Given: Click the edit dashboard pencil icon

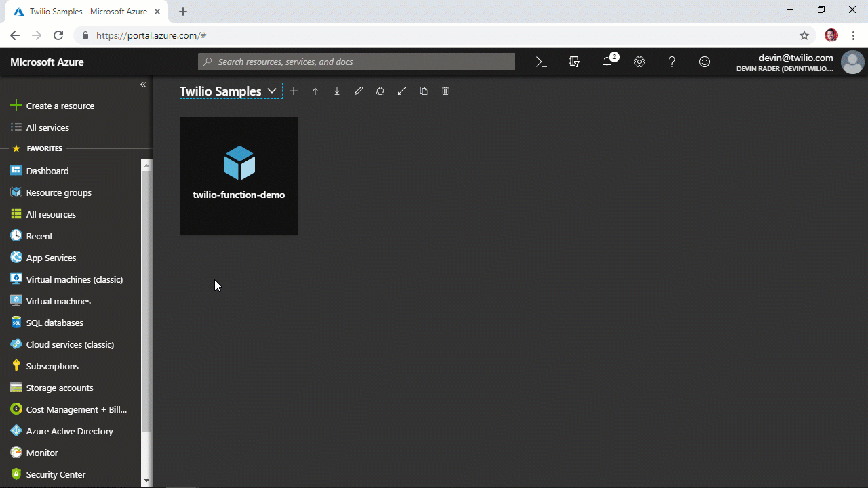Looking at the screenshot, I should point(359,91).
